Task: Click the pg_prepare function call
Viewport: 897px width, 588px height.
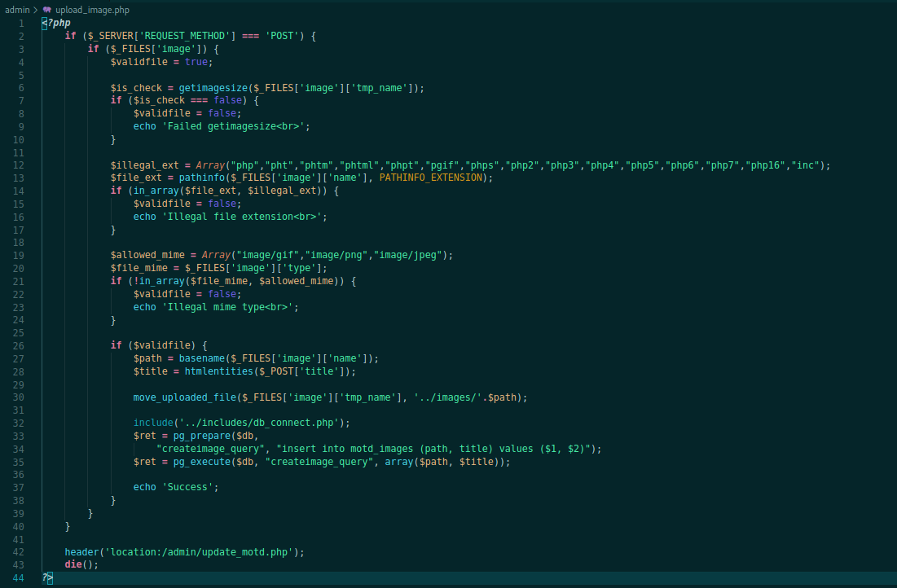Action: (202, 436)
